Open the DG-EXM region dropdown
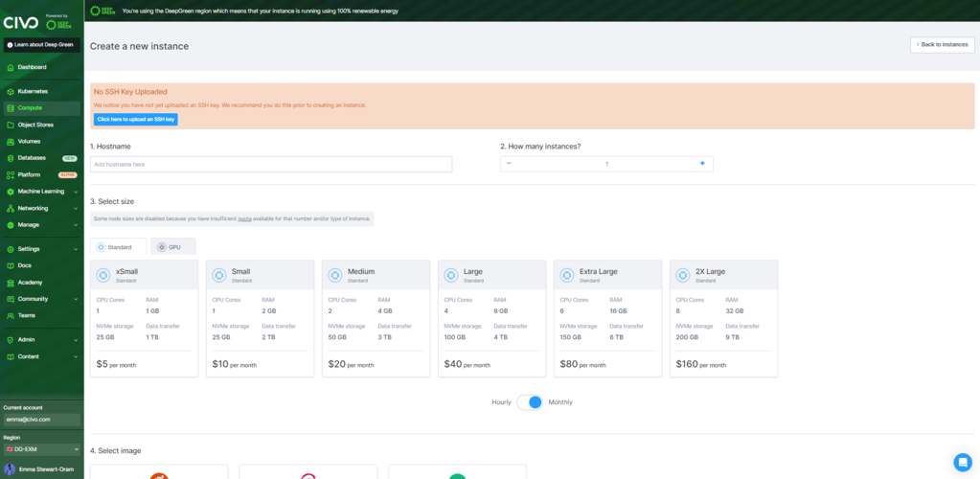The width and height of the screenshot is (980, 479). 42,449
